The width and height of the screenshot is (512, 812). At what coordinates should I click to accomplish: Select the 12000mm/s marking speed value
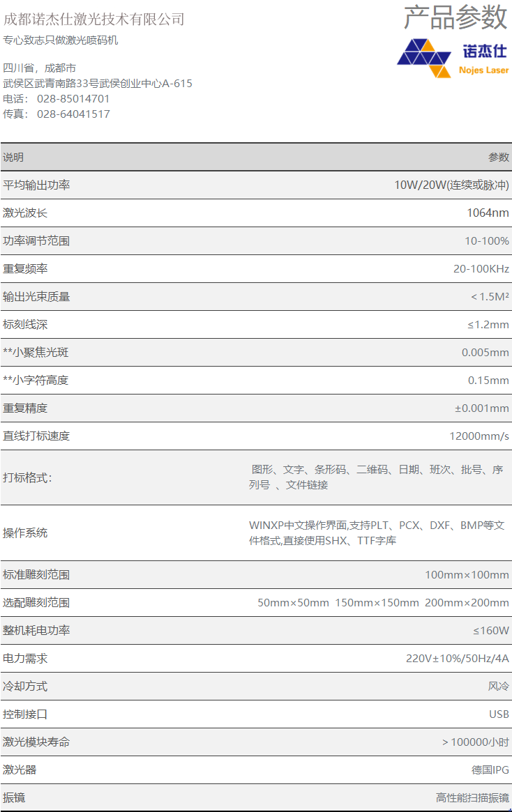coord(479,436)
